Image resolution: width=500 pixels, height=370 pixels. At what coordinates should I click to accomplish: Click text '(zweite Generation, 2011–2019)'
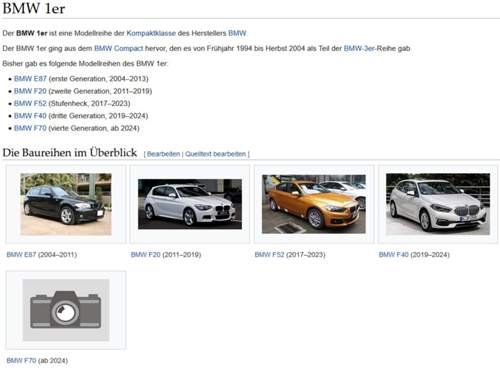tap(100, 91)
